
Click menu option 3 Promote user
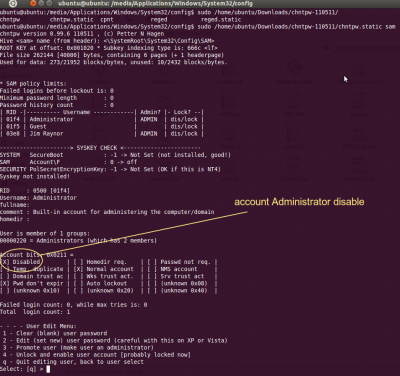click(x=78, y=348)
